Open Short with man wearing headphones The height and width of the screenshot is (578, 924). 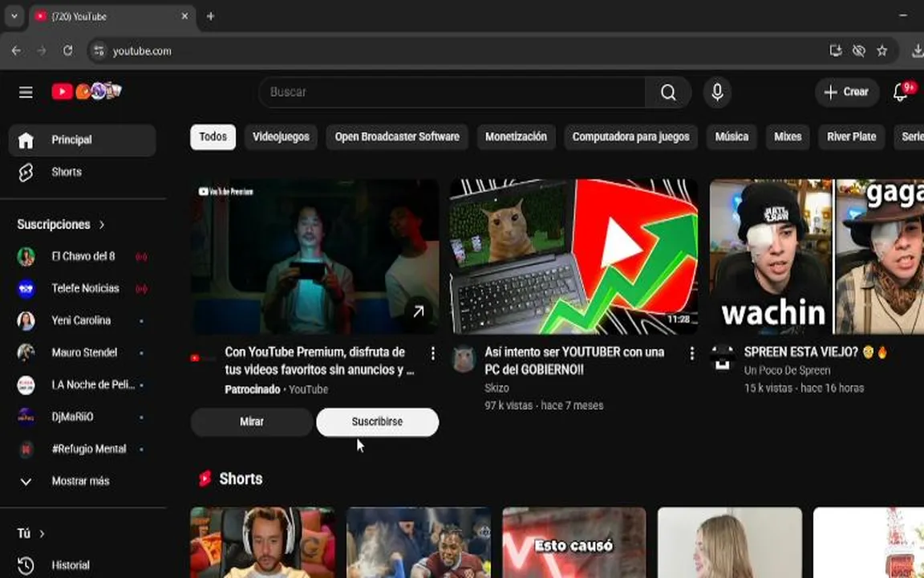pyautogui.click(x=263, y=543)
